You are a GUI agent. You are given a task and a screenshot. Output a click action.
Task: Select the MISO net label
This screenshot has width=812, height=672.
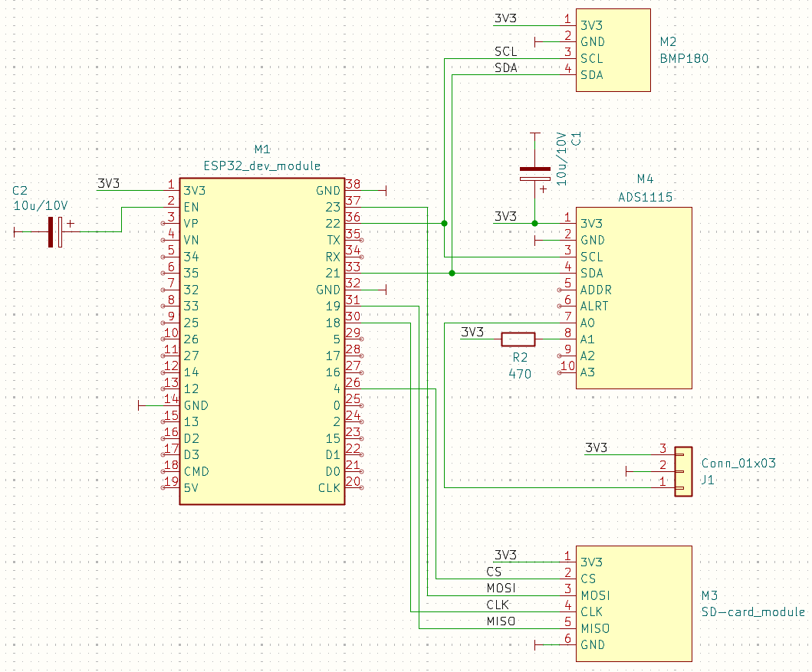pos(501,621)
